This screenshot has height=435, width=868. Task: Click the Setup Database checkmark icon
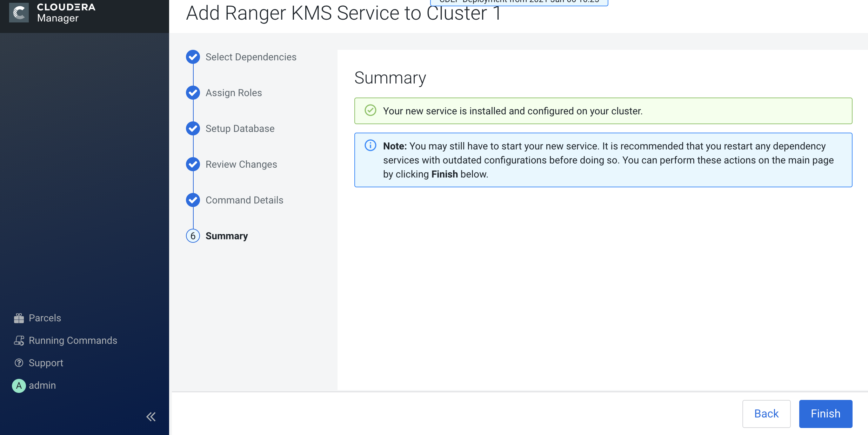point(193,128)
